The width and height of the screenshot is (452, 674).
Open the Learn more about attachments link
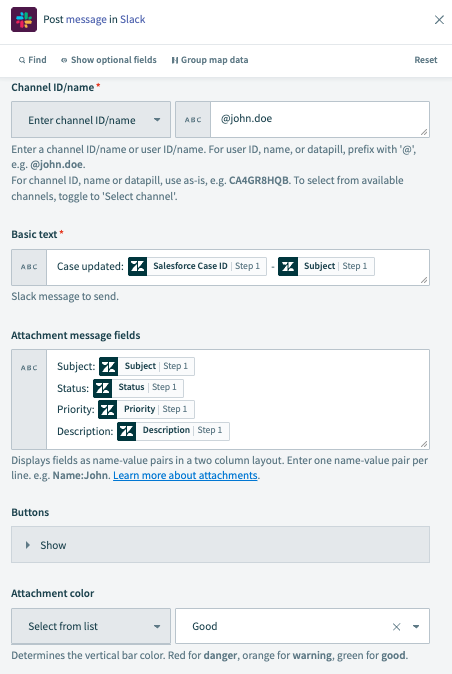tap(185, 475)
